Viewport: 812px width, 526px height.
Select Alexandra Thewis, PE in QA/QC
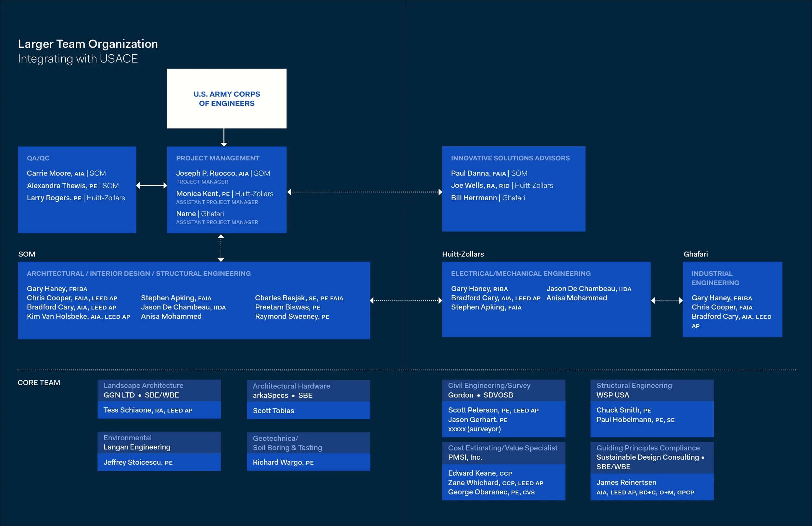[x=62, y=186]
